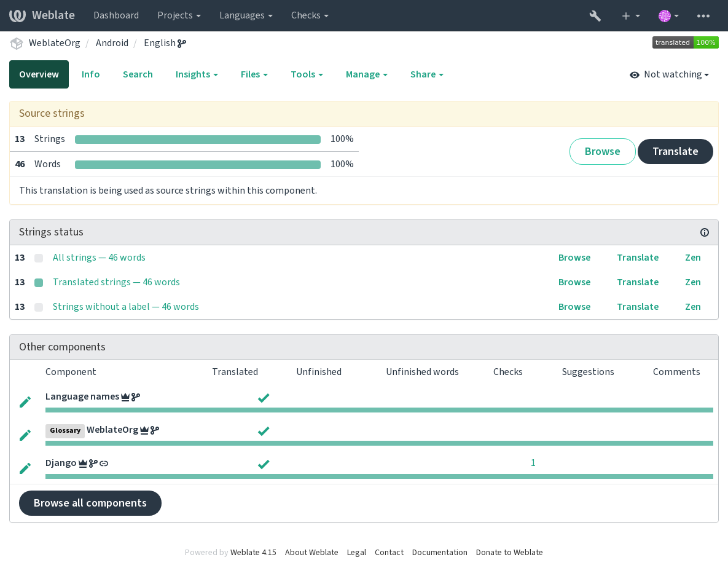Screen dimensions: 728x576
Task: Click the Strings status info icon
Action: [704, 232]
